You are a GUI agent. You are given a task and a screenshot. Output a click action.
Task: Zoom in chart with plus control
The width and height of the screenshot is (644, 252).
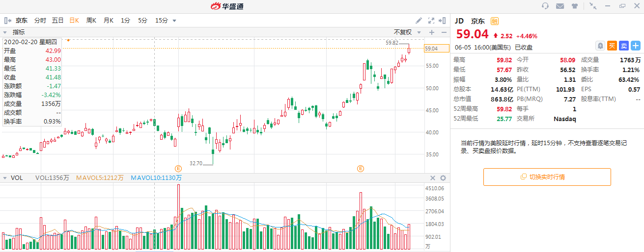click(432, 32)
